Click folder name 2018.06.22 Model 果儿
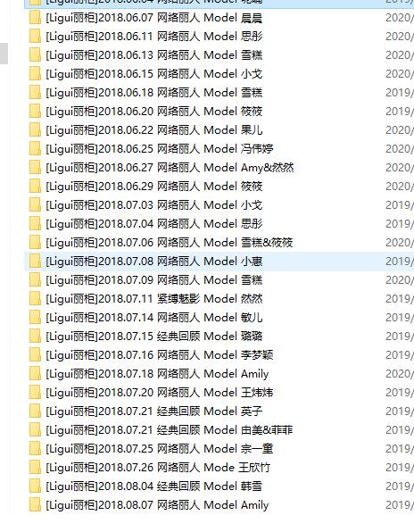This screenshot has width=414, height=532. [154, 130]
